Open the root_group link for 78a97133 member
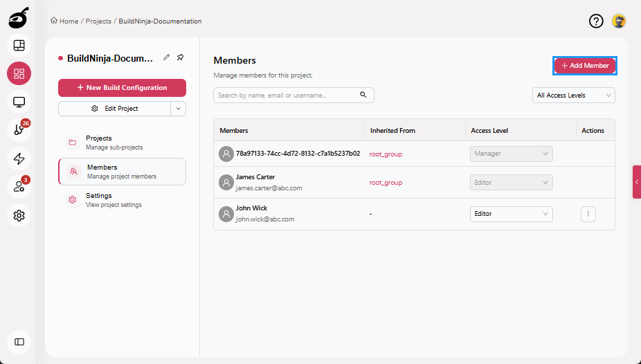The height and width of the screenshot is (364, 641). point(386,154)
